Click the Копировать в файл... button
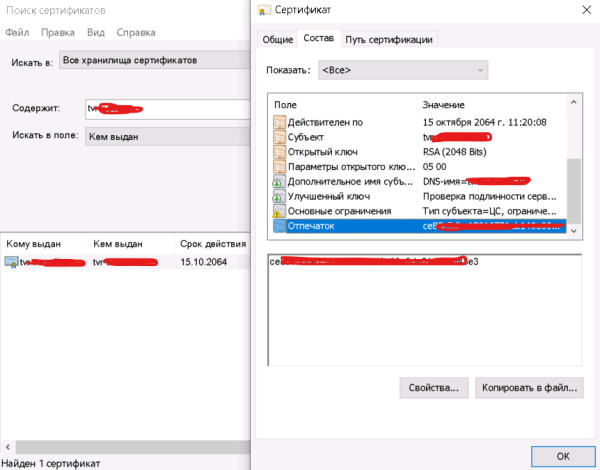This screenshot has height=470, width=600. point(529,388)
